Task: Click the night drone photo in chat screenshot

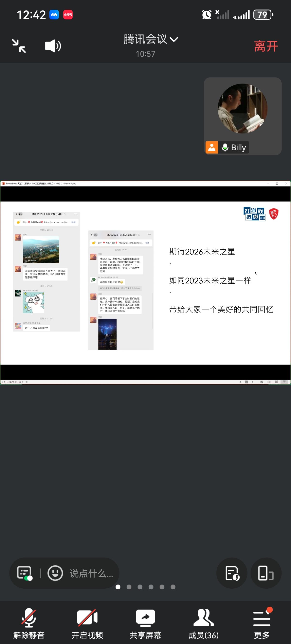Action: pos(107,334)
